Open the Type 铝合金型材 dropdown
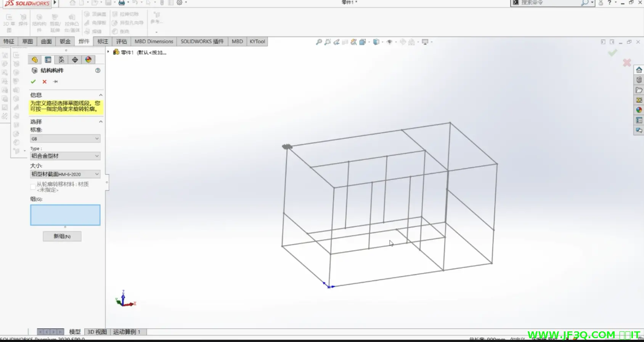The height and width of the screenshot is (342, 644). (65, 156)
